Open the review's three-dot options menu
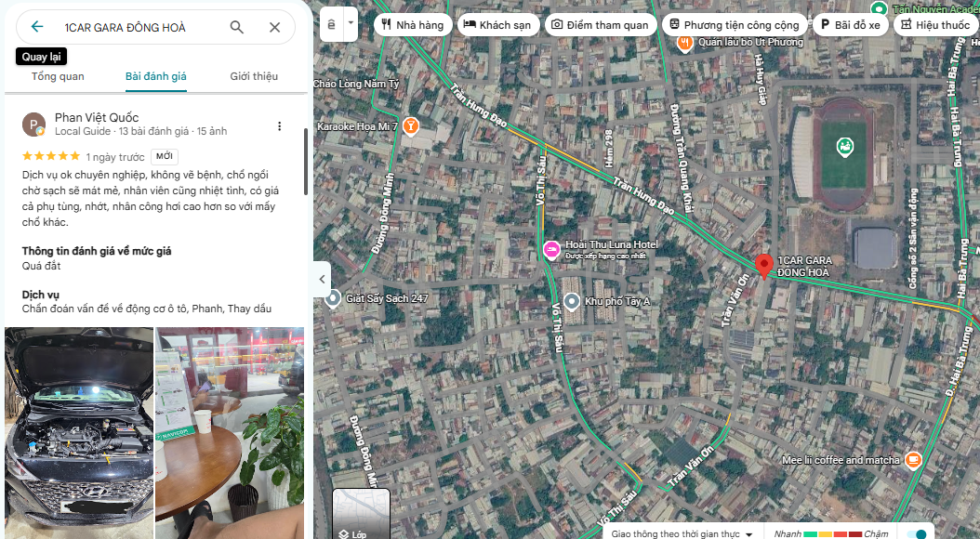Screen dimensions: 980x539 [x=279, y=126]
